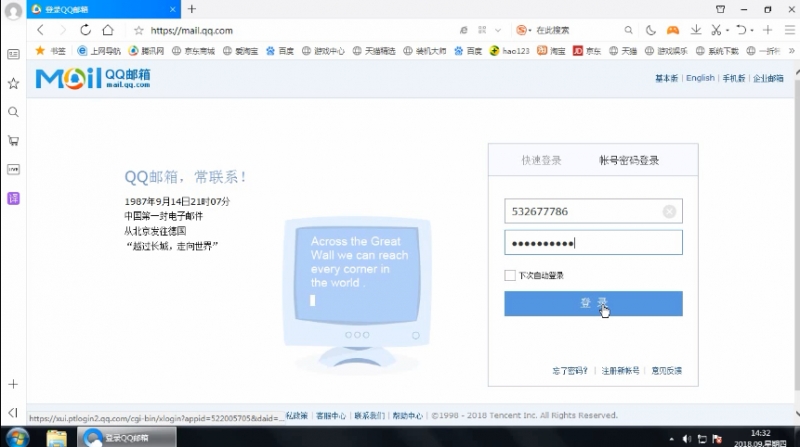Open the search engine selector dropdown
The image size is (800, 447).
[x=523, y=30]
